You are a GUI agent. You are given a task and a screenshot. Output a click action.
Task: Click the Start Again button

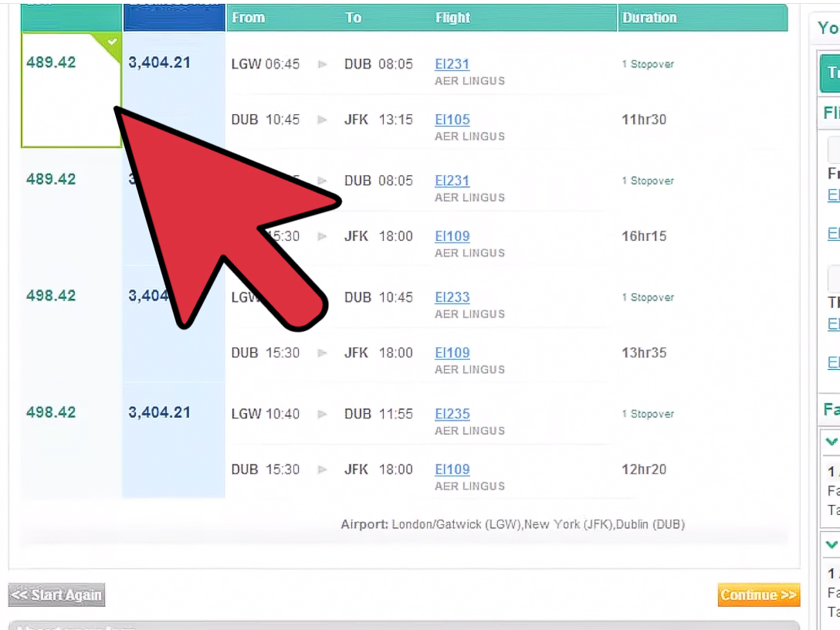point(56,595)
